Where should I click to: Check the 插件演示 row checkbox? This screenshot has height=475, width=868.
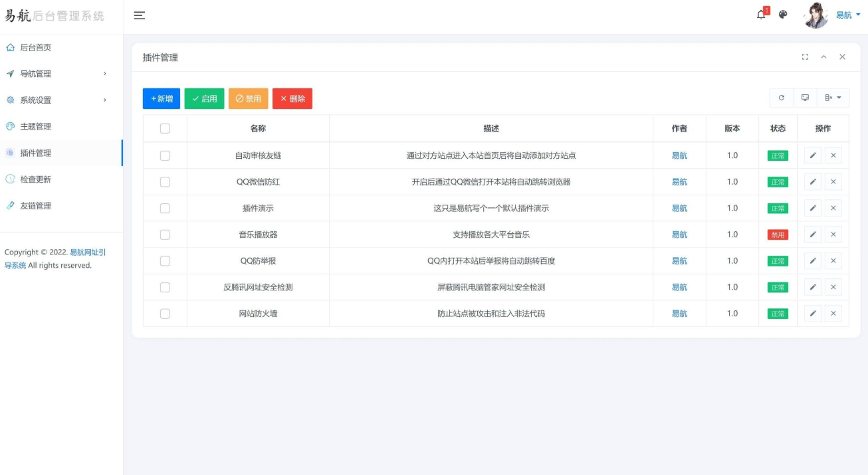[165, 208]
